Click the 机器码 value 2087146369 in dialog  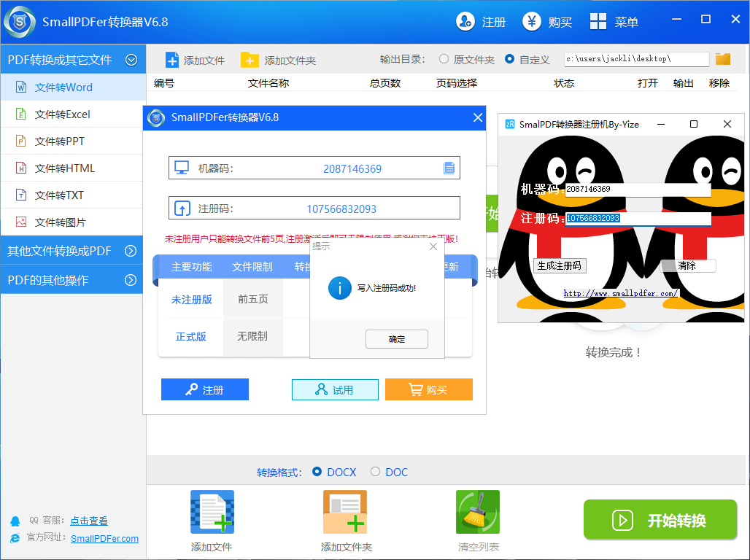click(x=352, y=169)
